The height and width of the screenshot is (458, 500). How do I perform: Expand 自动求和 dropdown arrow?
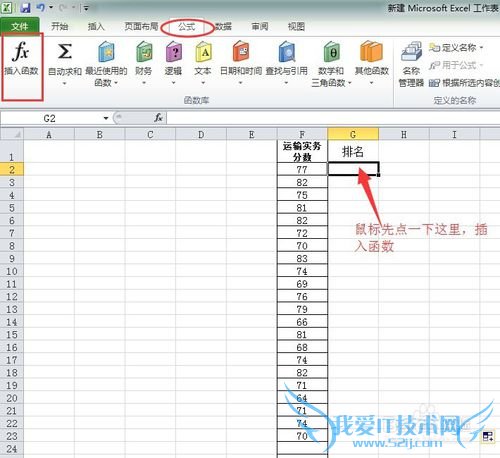pyautogui.click(x=65, y=83)
